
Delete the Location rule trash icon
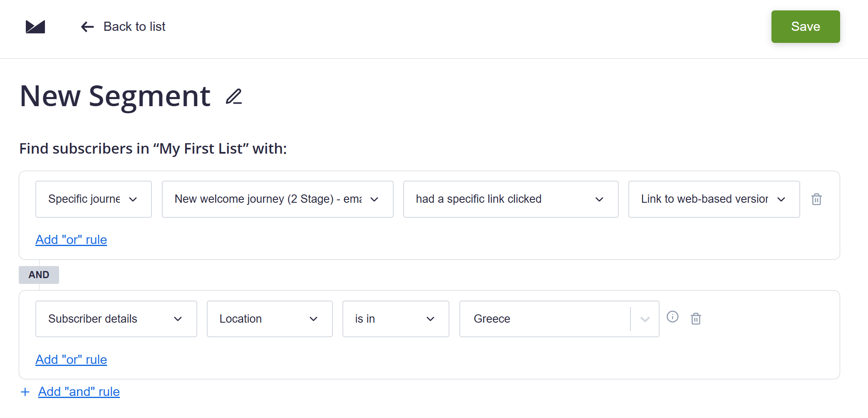click(696, 319)
